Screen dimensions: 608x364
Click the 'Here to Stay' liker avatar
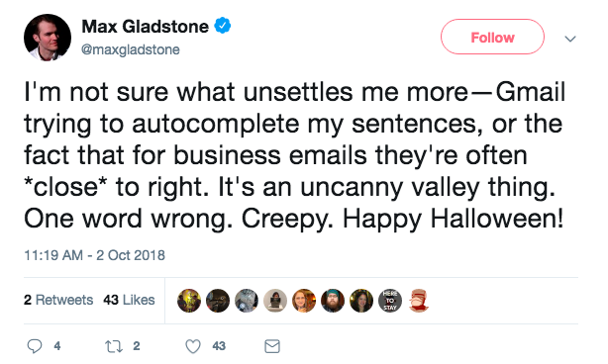[390, 301]
